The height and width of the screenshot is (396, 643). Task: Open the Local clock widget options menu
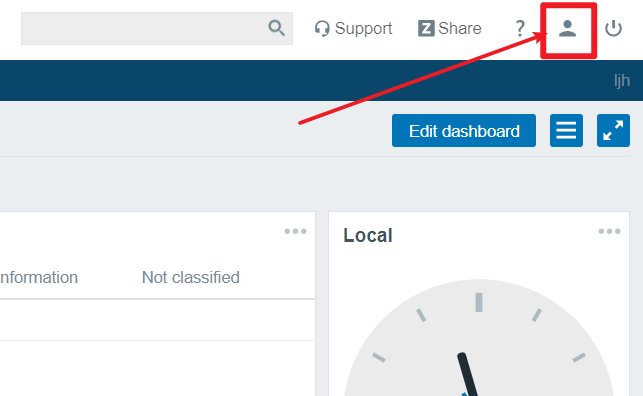(609, 231)
